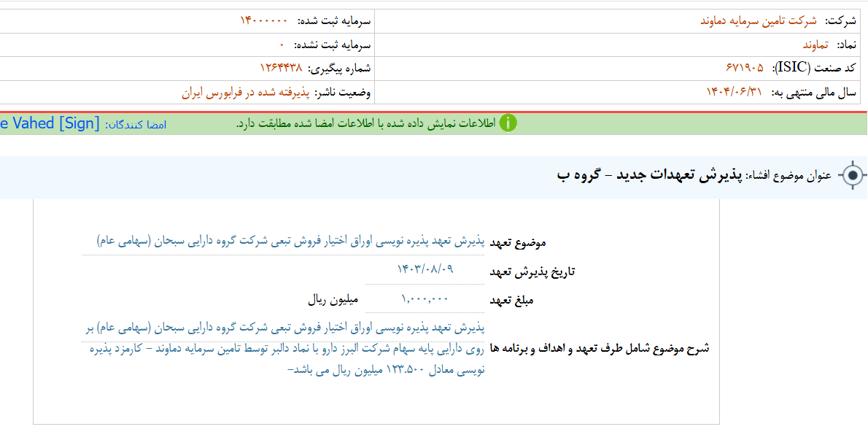Open the Vahed [Sign] signer link
Image resolution: width=868 pixels, height=432 pixels.
pyautogui.click(x=49, y=123)
